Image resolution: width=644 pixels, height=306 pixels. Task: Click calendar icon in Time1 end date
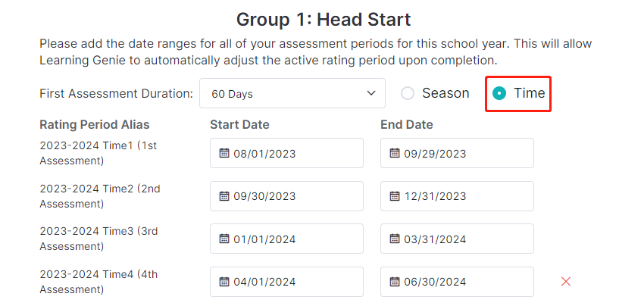(394, 153)
